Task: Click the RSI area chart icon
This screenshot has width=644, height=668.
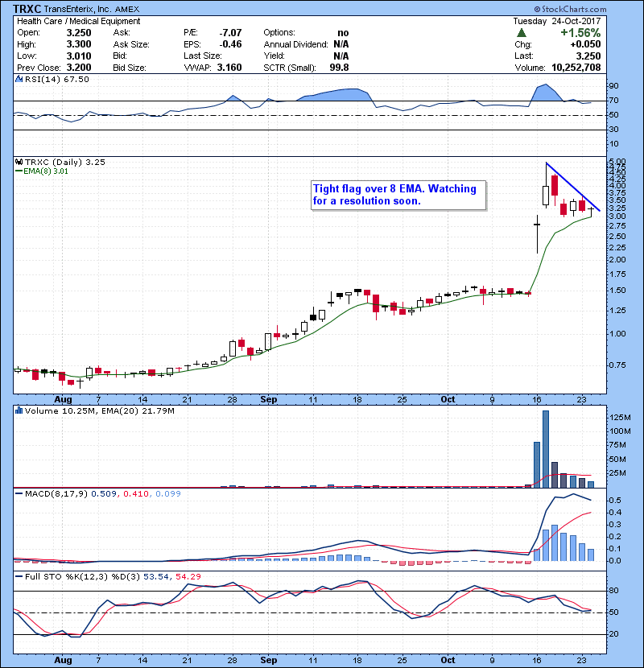Action: pyautogui.click(x=19, y=79)
